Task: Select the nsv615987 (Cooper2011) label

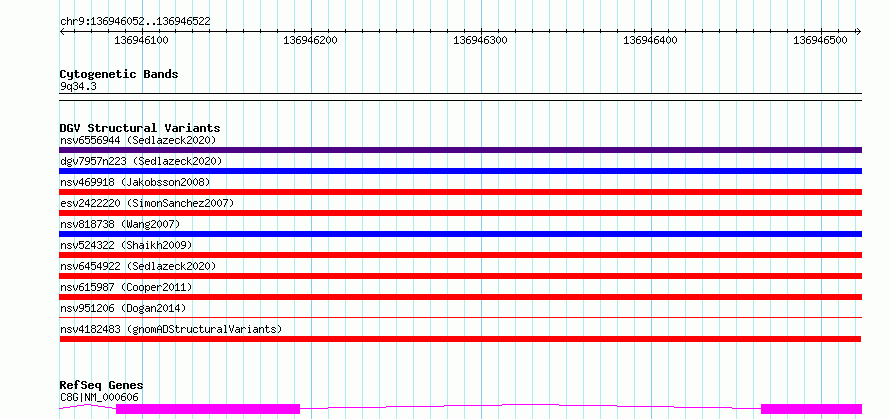Action: 126,287
